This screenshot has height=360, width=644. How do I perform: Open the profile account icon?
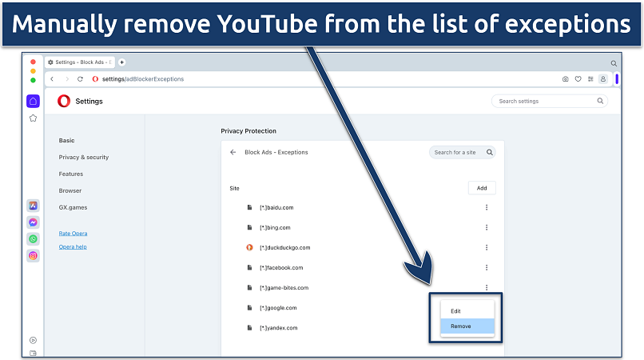click(603, 79)
